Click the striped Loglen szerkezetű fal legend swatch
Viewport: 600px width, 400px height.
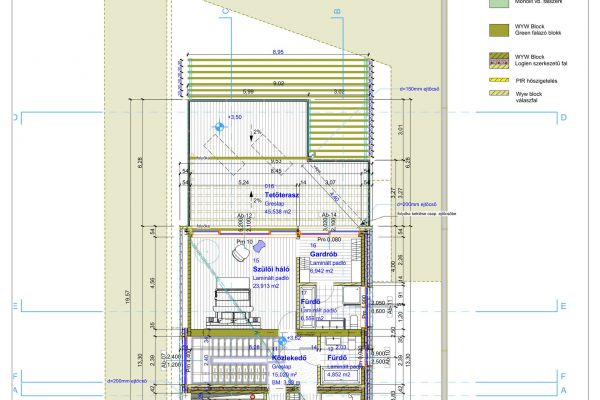coord(499,60)
